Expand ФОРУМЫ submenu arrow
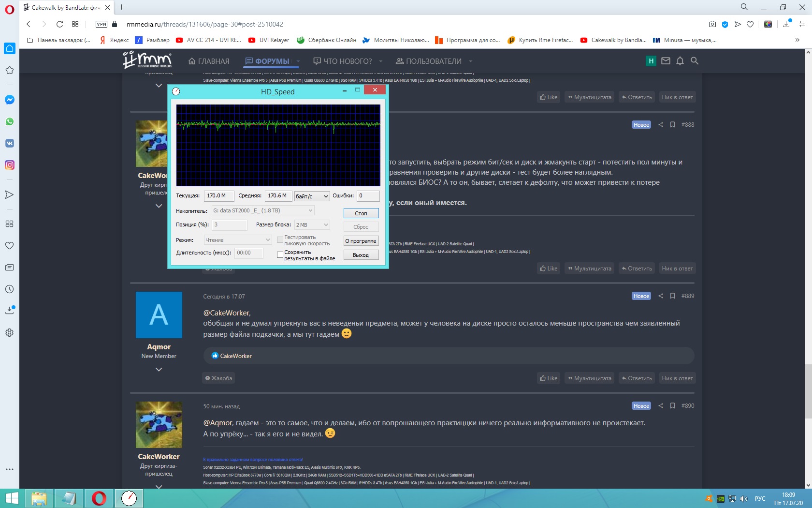This screenshot has height=508, width=812. pyautogui.click(x=298, y=61)
